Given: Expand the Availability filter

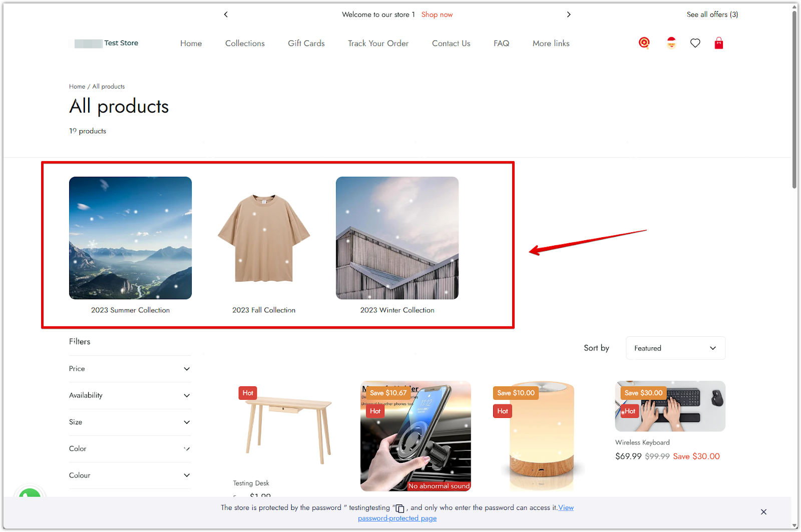Looking at the screenshot, I should pyautogui.click(x=130, y=395).
